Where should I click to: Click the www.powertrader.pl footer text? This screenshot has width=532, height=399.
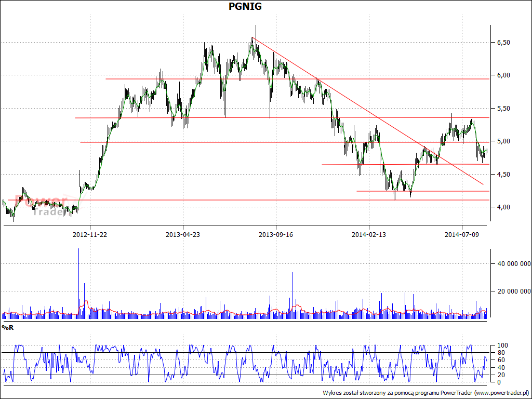point(501,393)
